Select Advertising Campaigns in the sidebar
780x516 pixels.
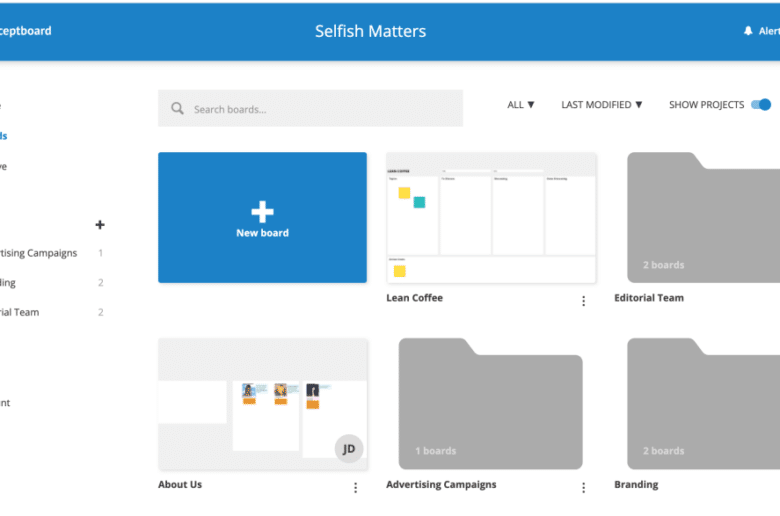coord(40,253)
